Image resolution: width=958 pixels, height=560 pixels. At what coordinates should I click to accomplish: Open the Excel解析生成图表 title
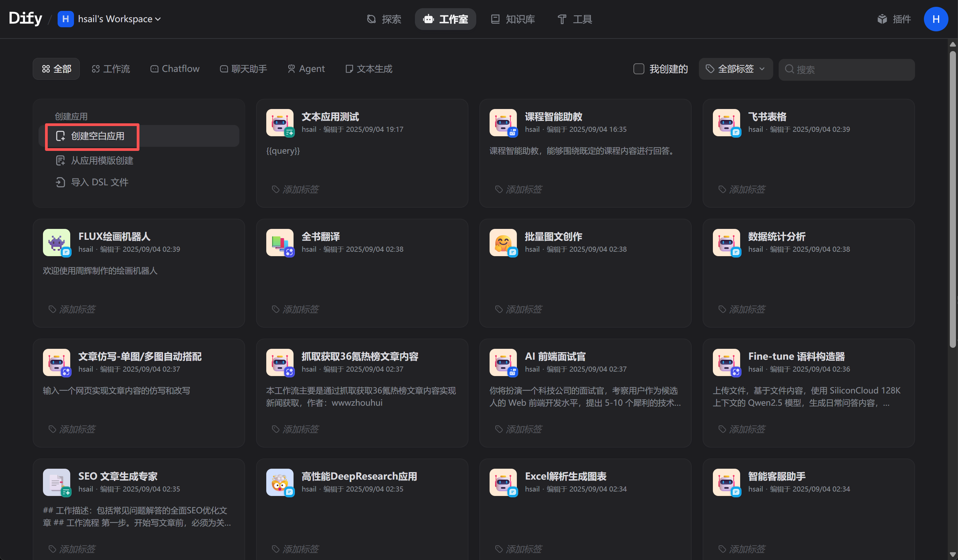(x=565, y=476)
